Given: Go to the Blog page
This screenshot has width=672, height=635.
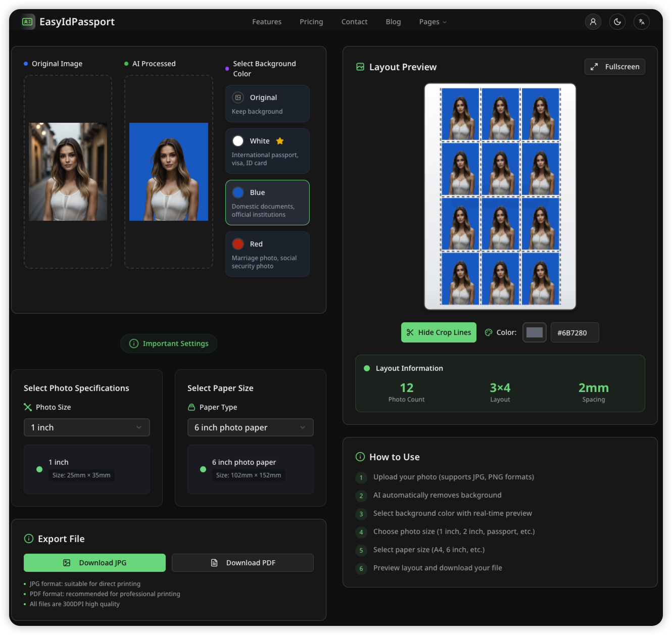Looking at the screenshot, I should pos(393,22).
